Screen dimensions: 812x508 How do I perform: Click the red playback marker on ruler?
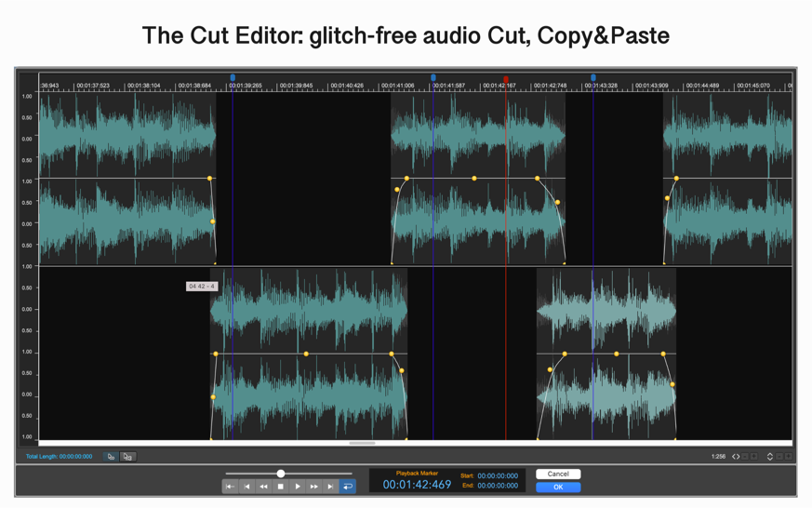[x=506, y=79]
